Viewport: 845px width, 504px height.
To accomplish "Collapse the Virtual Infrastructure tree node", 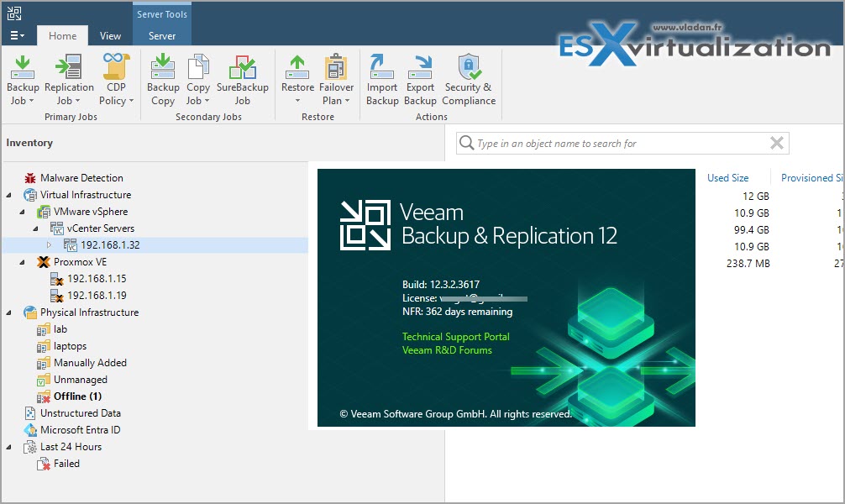I will (x=9, y=195).
